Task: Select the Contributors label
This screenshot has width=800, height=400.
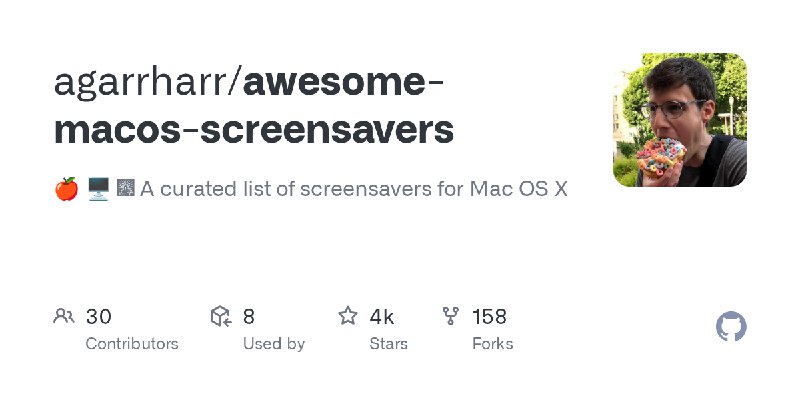Action: [132, 343]
